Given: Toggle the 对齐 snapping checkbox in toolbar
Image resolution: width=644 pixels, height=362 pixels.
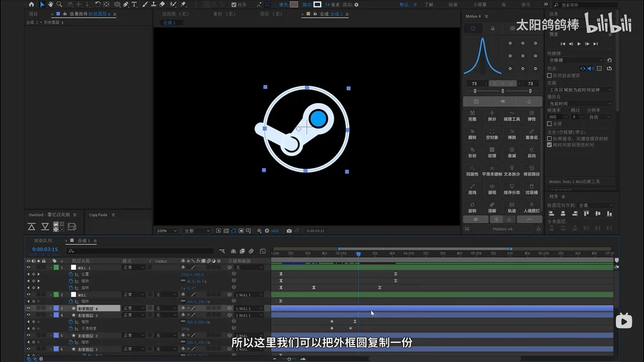Looking at the screenshot, I should 234,5.
